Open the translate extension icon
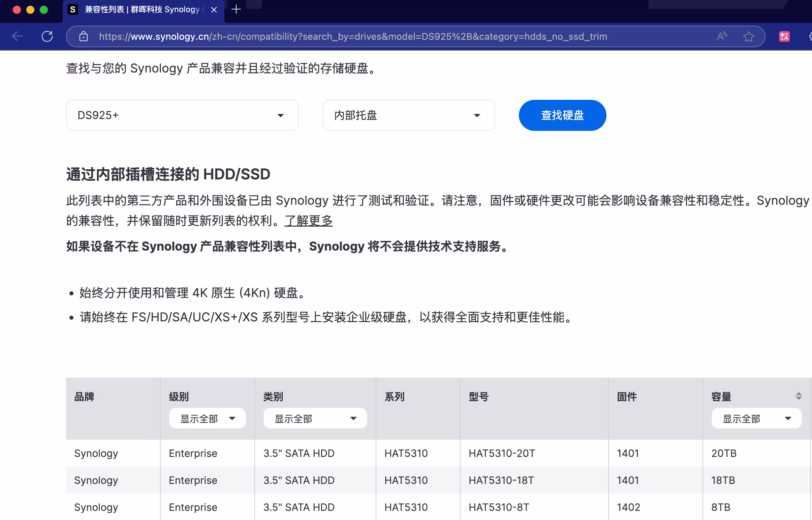The height and width of the screenshot is (520, 812). click(784, 36)
